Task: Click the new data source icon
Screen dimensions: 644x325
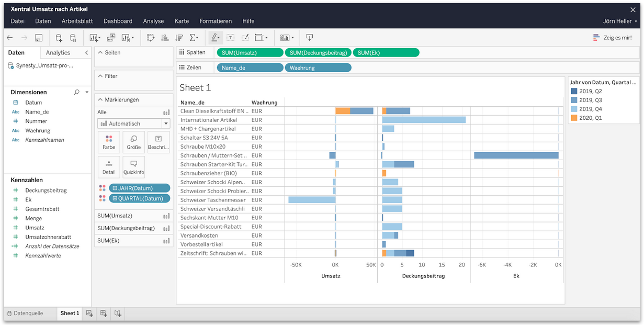Action: (x=59, y=38)
